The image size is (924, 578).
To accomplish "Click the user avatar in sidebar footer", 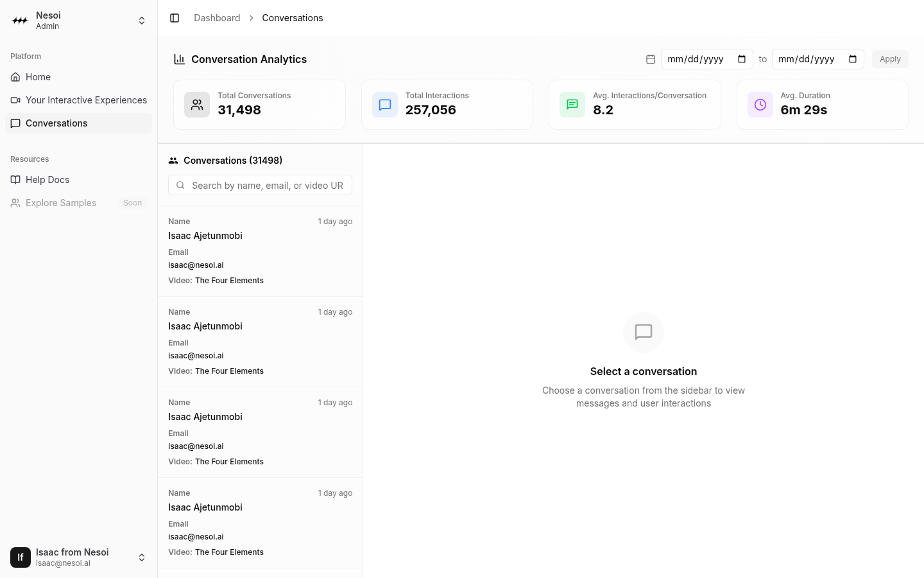I will coord(21,557).
